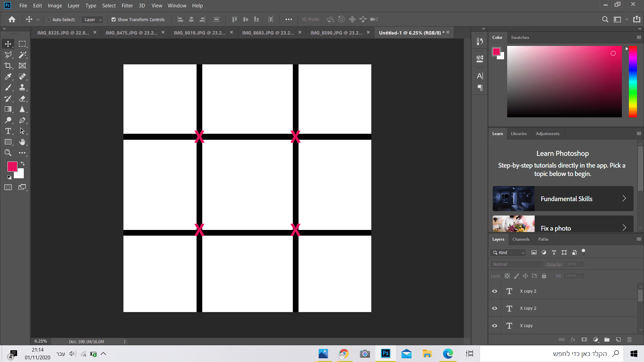Open the Auto-Select Layer dropdown
The height and width of the screenshot is (362, 644).
93,19
